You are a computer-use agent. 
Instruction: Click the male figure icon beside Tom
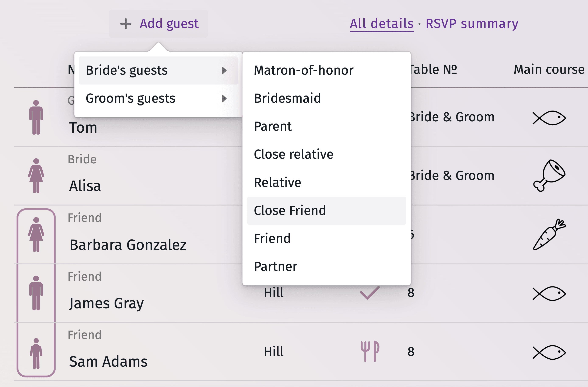pyautogui.click(x=36, y=117)
